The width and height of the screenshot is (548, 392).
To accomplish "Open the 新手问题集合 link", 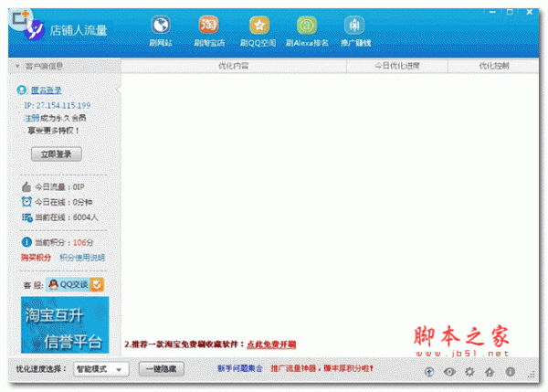I will [x=240, y=368].
